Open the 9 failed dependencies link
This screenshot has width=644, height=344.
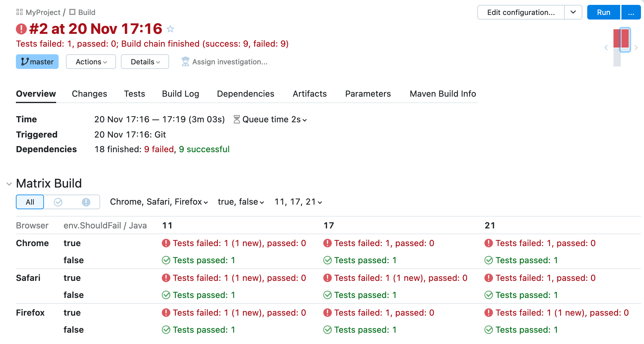159,149
